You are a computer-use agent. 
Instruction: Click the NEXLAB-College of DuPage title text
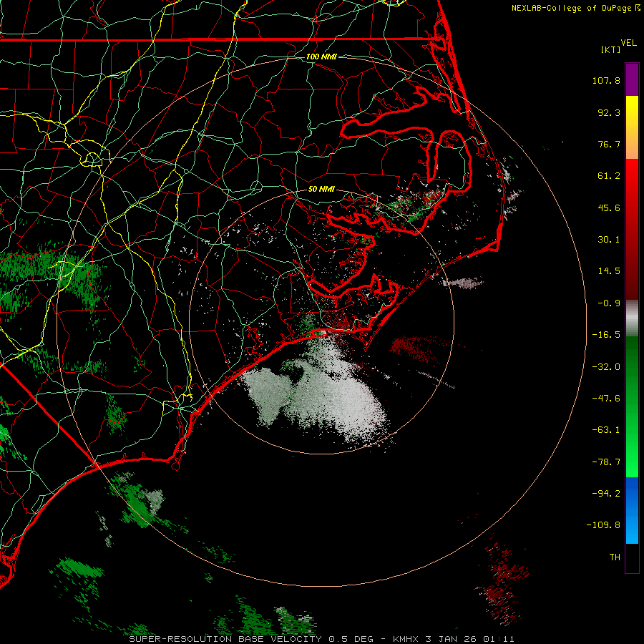pos(571,8)
